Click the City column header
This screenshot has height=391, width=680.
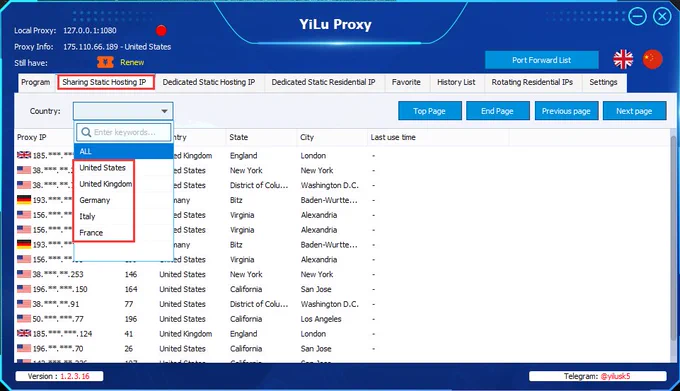332,137
